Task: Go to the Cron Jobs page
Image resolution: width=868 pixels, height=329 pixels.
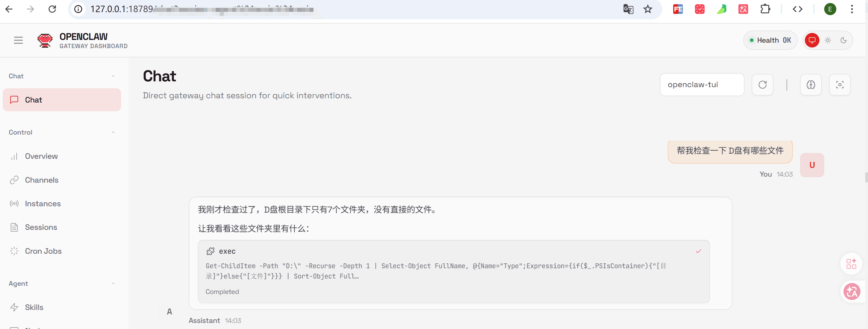Action: click(43, 251)
